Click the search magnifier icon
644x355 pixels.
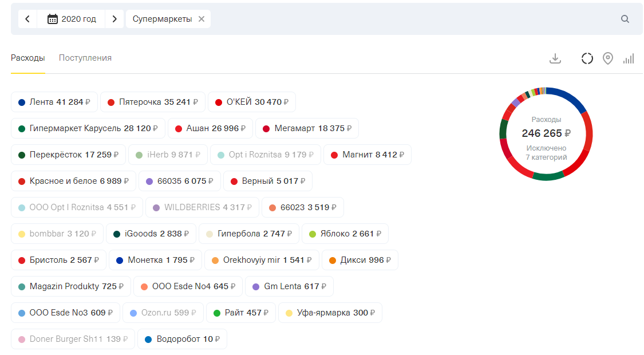click(625, 19)
